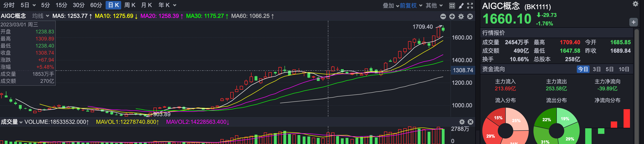Switch to 30分 minute chart
The height and width of the screenshot is (144, 644).
(x=79, y=5)
